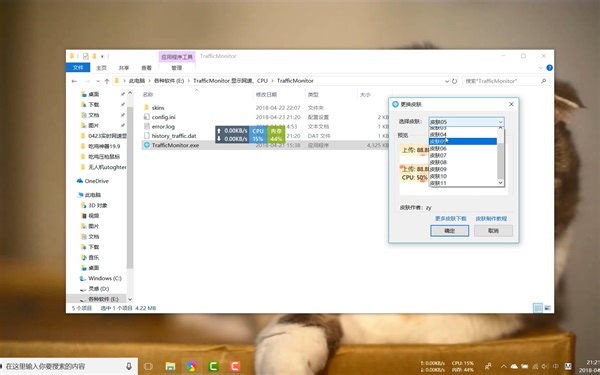The image size is (600, 375).
Task: Open the address bar history dropdown
Action: point(447,81)
